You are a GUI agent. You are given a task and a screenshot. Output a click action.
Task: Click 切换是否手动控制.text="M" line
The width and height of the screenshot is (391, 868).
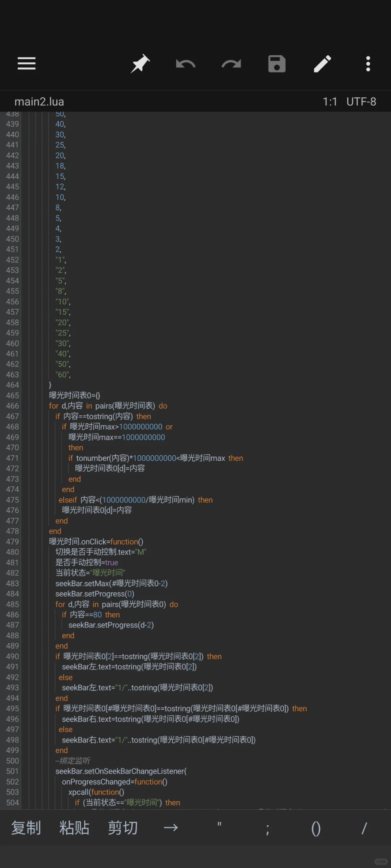[101, 552]
